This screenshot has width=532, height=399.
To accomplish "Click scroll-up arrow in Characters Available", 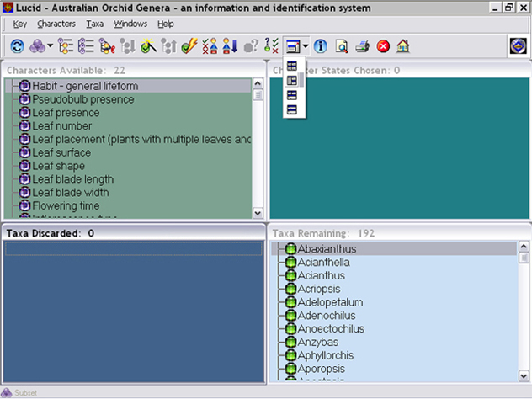I will [x=258, y=83].
